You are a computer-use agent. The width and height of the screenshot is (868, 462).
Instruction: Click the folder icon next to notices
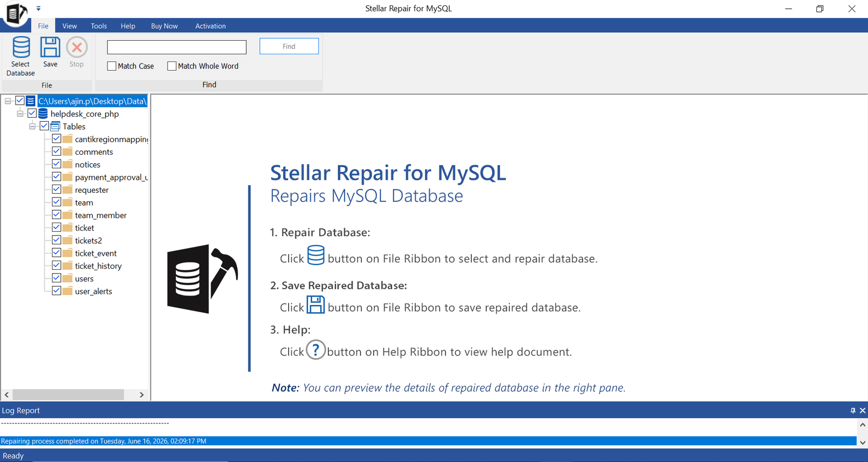(67, 164)
